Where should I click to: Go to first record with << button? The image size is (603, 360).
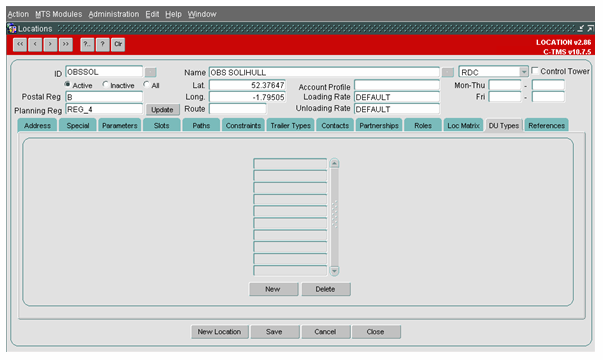pos(20,45)
